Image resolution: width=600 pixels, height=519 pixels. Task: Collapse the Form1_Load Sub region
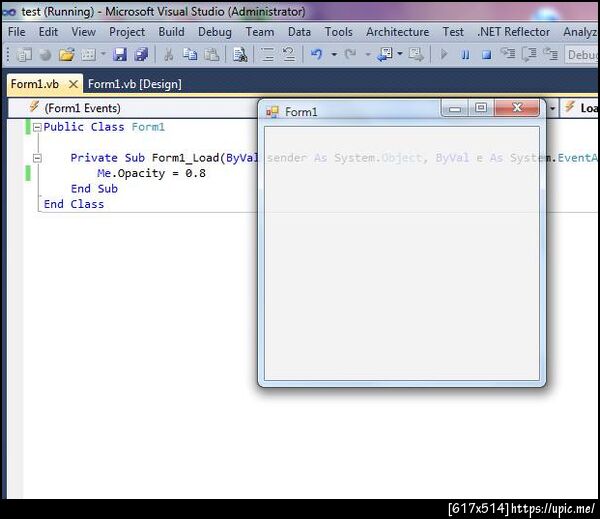click(x=37, y=158)
